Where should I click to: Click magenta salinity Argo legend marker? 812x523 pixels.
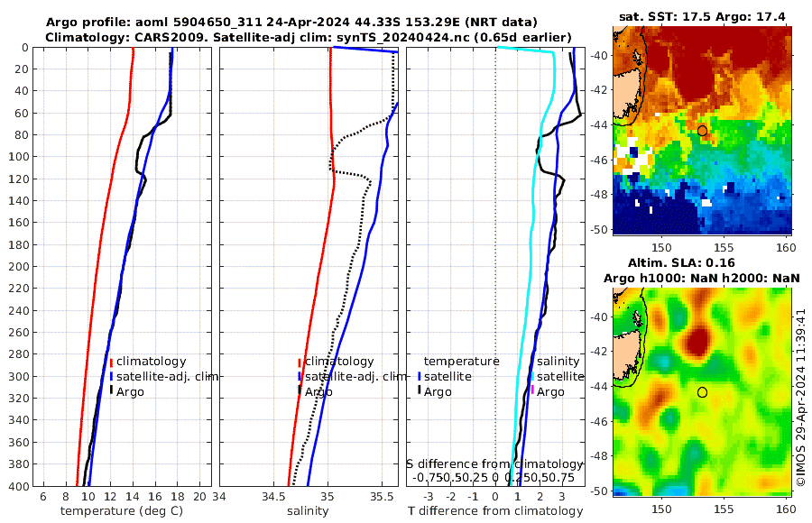[x=532, y=390]
